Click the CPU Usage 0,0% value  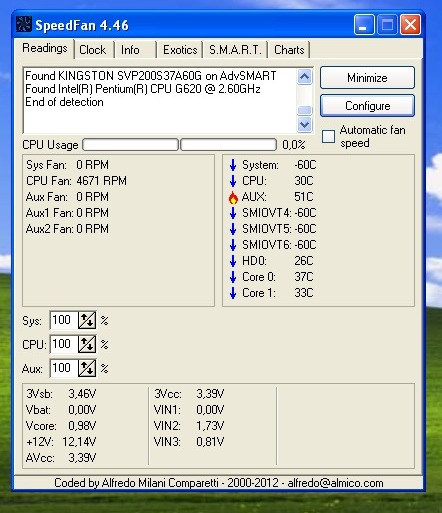294,145
